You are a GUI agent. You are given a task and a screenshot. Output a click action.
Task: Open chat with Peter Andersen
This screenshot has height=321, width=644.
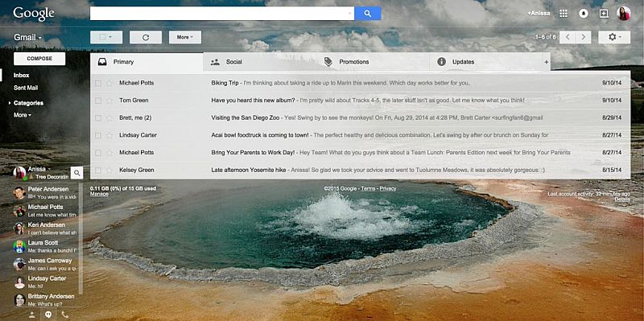(45, 192)
